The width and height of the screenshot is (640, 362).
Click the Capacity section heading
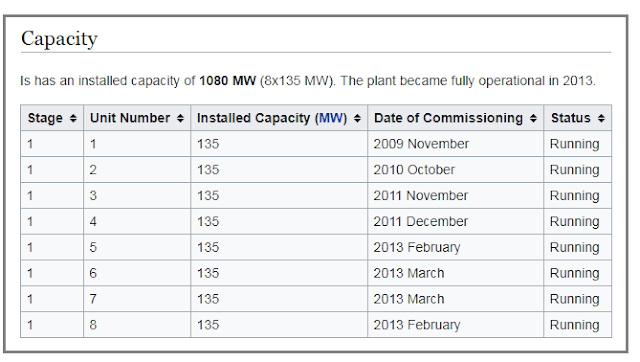point(59,39)
